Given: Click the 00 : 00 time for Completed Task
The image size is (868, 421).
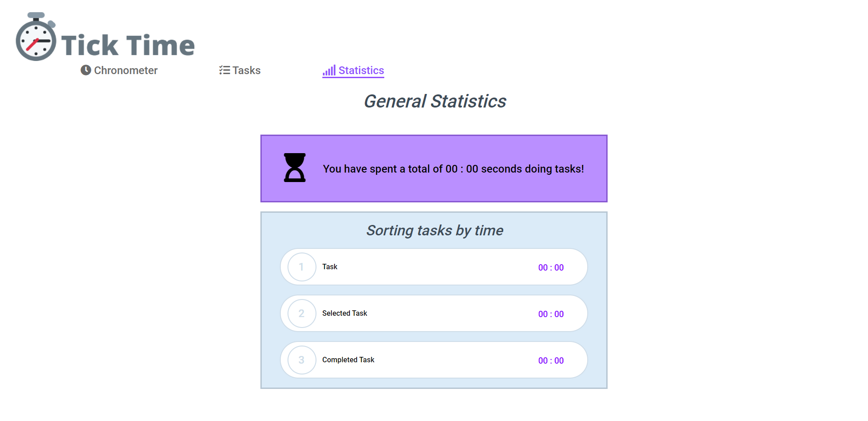Looking at the screenshot, I should 551,360.
